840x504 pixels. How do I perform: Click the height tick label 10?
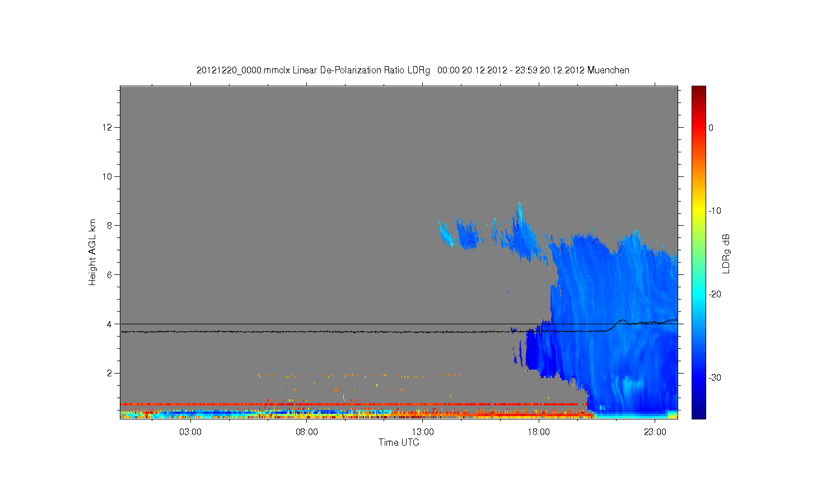(108, 177)
